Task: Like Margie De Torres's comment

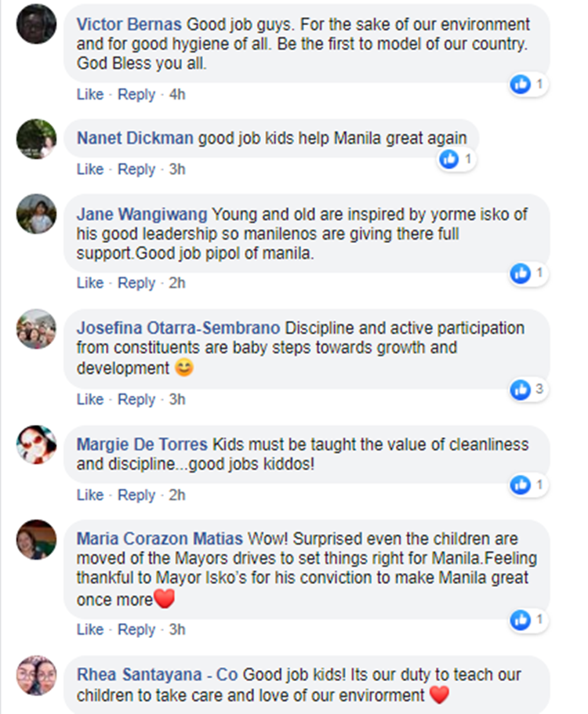Action: click(89, 495)
